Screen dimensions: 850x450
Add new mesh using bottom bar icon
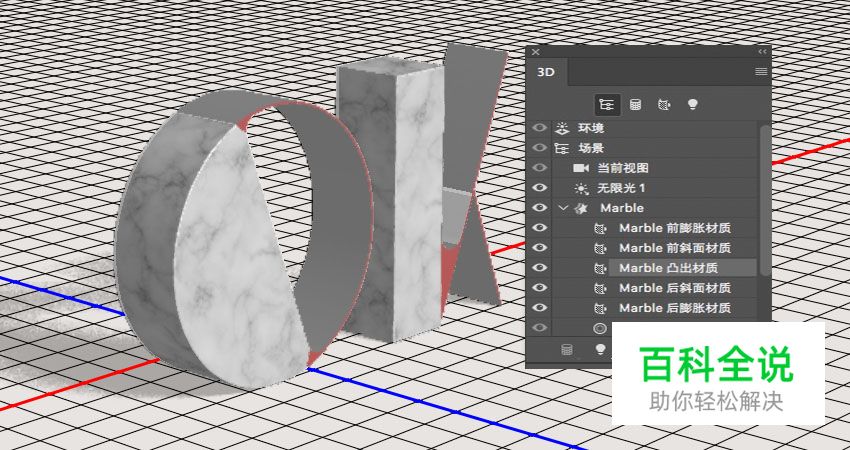[566, 349]
